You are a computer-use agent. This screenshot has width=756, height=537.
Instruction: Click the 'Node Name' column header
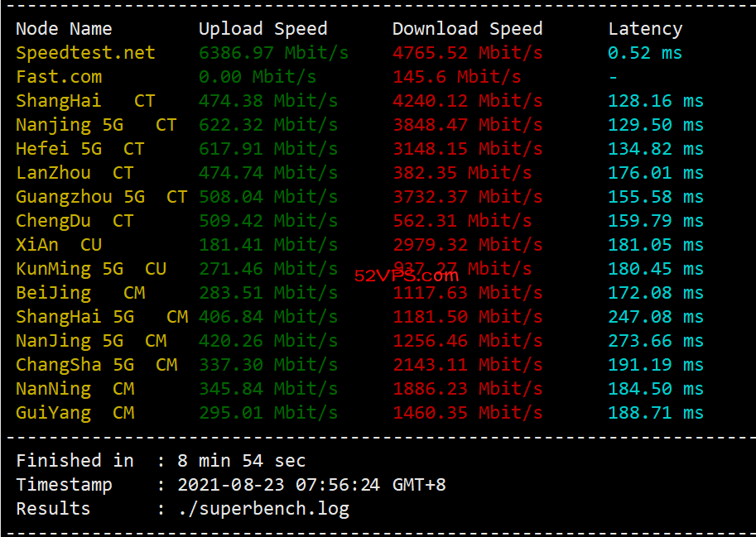point(64,29)
